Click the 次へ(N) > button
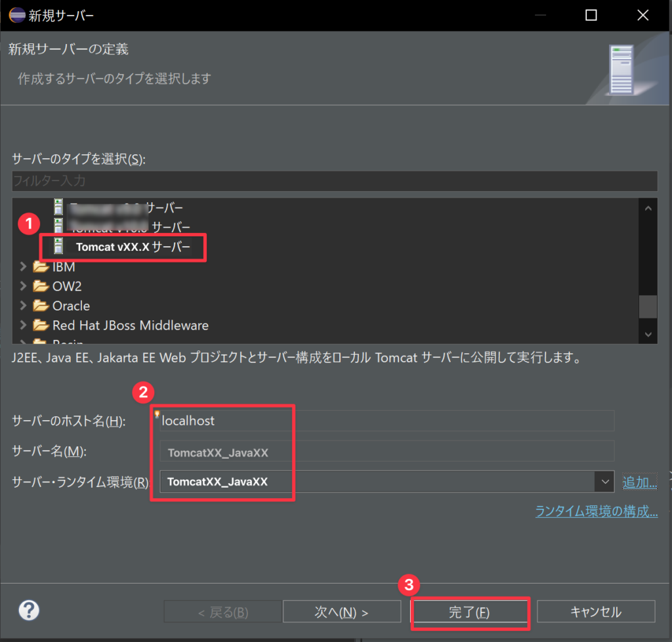 [341, 612]
